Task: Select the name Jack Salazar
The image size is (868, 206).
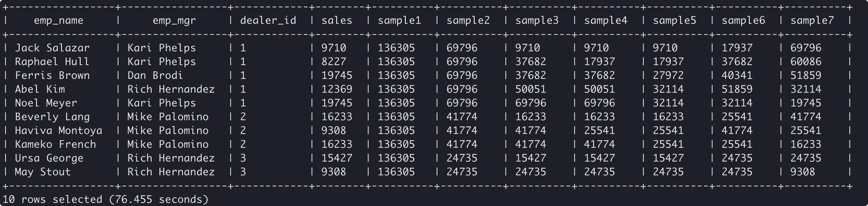Action: pyautogui.click(x=52, y=48)
